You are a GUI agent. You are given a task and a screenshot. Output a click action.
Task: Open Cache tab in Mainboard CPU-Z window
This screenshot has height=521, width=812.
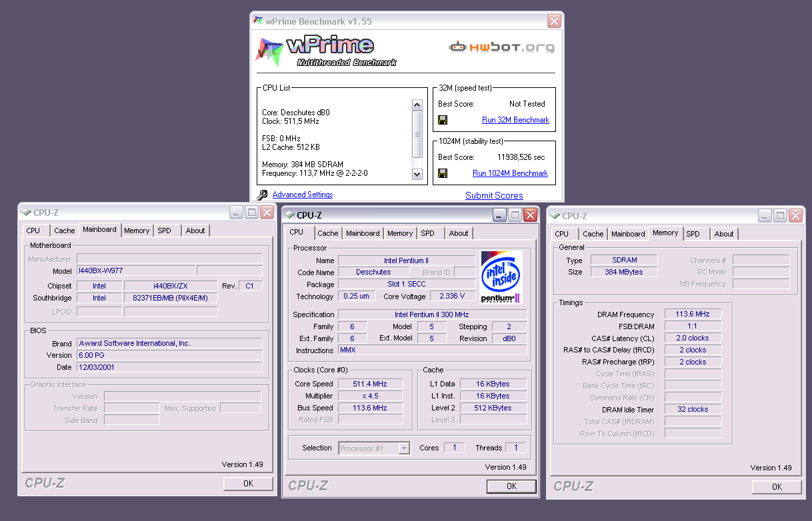(65, 231)
